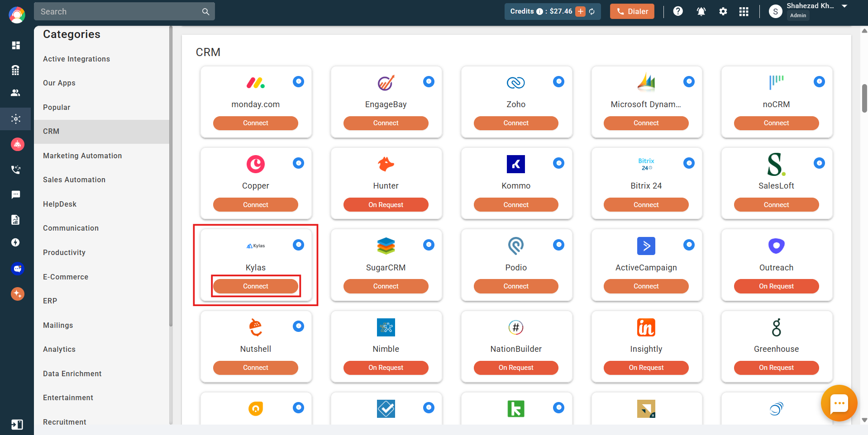Screen dimensions: 868x435
Task: Connect the ActiveCampaign integration
Action: click(x=646, y=286)
